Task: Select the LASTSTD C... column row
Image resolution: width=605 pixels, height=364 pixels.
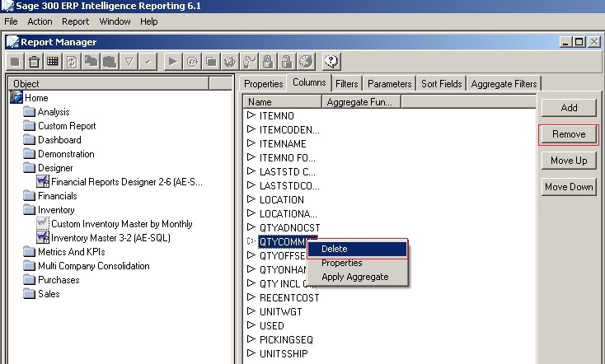Action: click(x=288, y=171)
